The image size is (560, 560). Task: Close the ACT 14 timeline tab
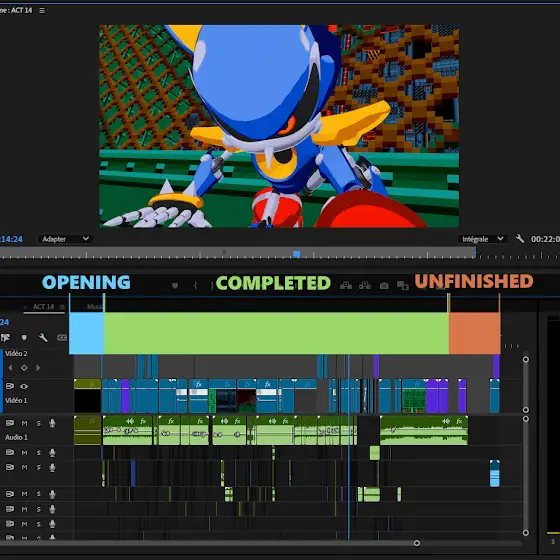pyautogui.click(x=25, y=307)
